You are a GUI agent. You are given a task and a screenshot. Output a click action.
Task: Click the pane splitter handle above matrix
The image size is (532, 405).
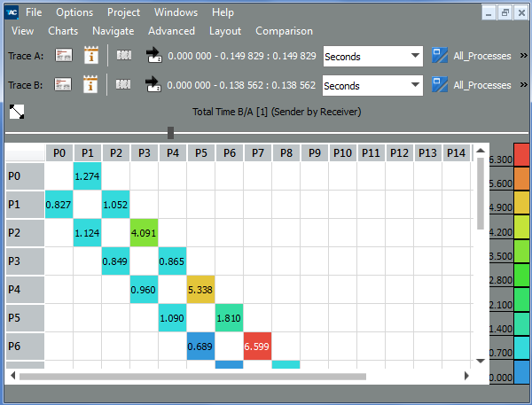coord(170,133)
